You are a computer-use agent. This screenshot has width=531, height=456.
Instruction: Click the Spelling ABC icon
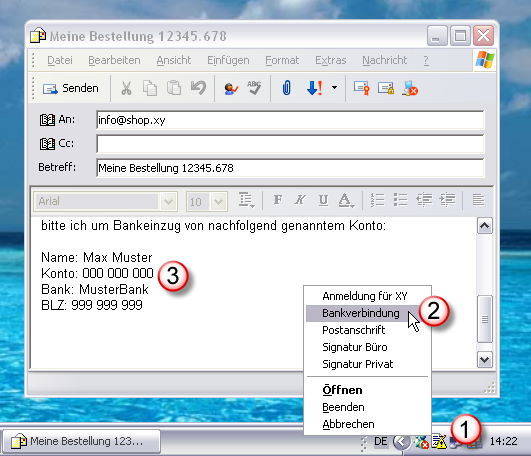pyautogui.click(x=254, y=88)
